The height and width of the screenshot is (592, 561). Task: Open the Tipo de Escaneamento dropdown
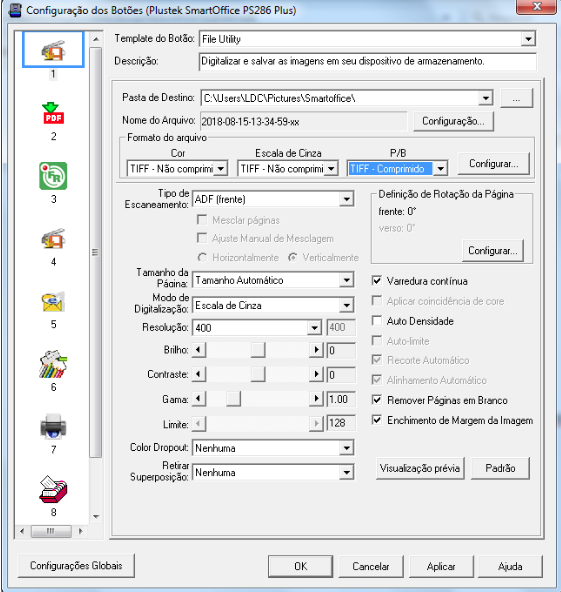click(346, 199)
